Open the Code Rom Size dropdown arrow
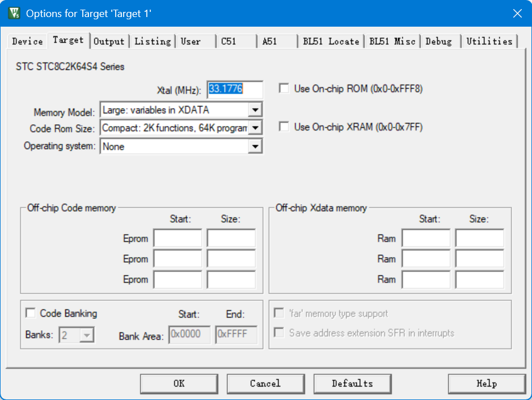The image size is (532, 400). [255, 128]
